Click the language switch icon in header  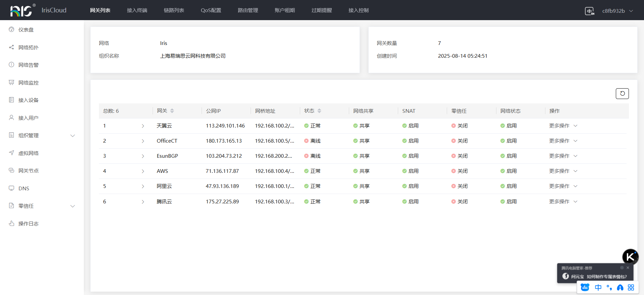click(589, 11)
